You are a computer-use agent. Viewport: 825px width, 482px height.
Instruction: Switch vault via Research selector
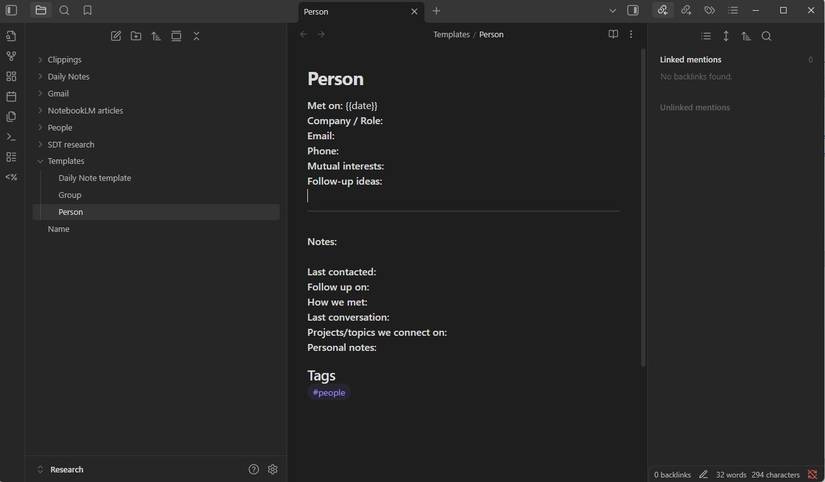point(59,469)
